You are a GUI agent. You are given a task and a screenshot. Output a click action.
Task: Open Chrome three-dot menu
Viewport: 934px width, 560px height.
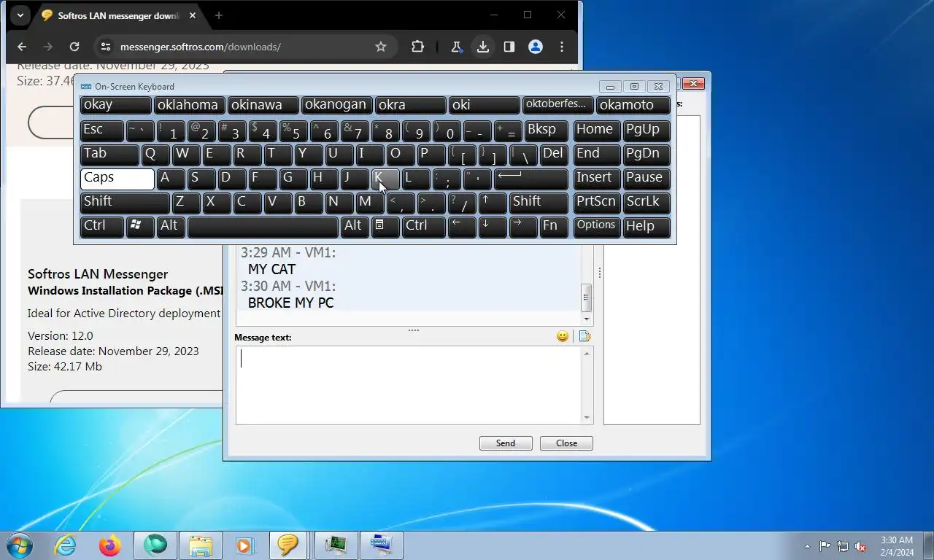coord(562,47)
